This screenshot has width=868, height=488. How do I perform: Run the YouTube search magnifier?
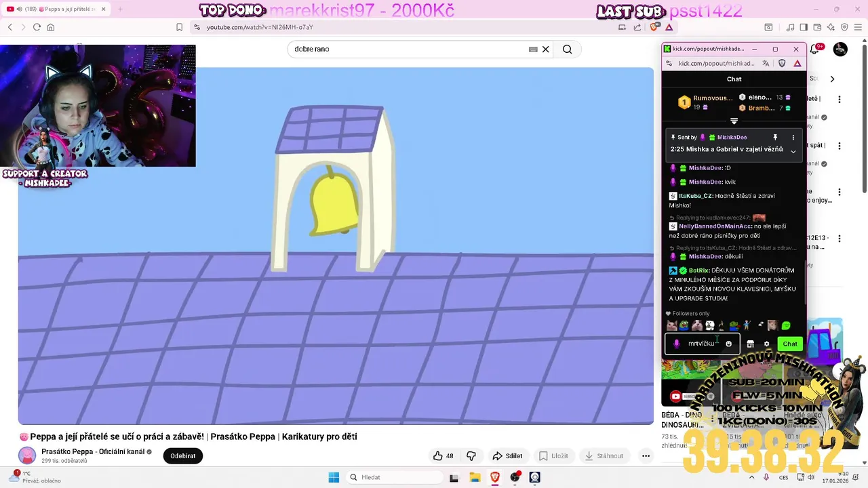tap(567, 49)
